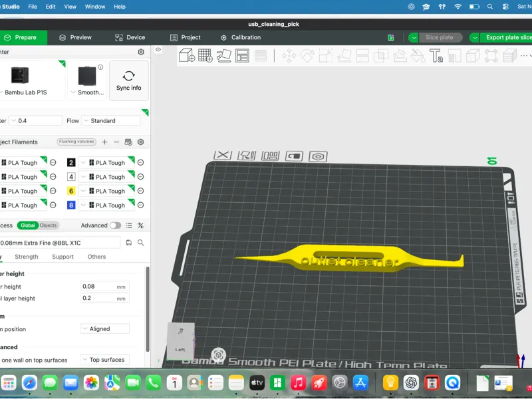Viewport: 532px width, 399px height.
Task: Switch process scope to Global
Action: (27, 225)
